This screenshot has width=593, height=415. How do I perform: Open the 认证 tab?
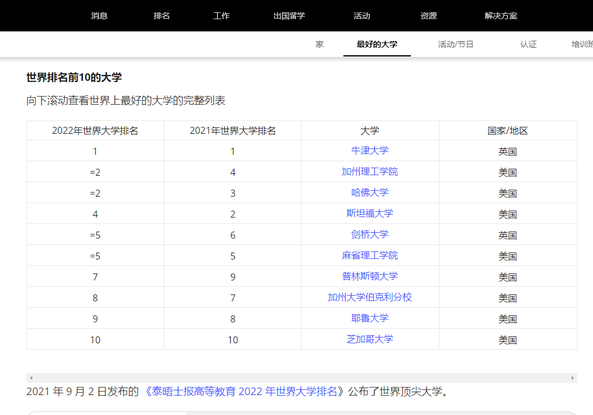(x=528, y=44)
